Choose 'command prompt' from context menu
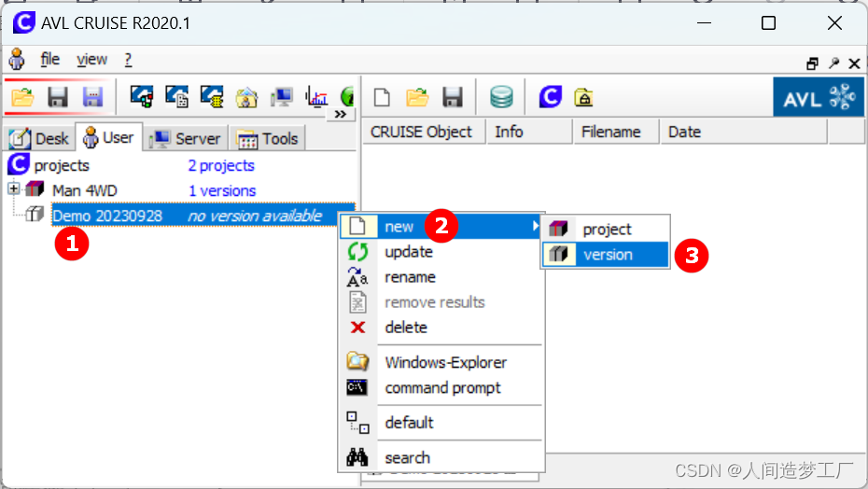Viewport: 868px width, 489px height. 441,387
